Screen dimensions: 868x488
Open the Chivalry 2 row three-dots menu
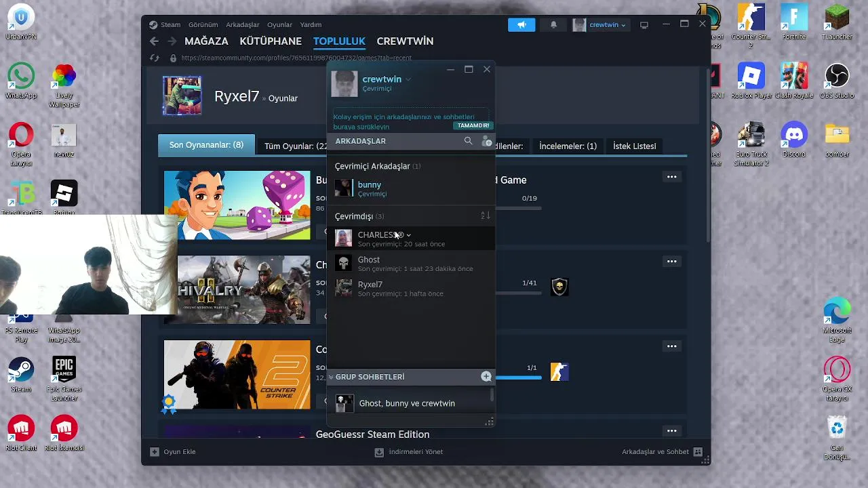[671, 262]
